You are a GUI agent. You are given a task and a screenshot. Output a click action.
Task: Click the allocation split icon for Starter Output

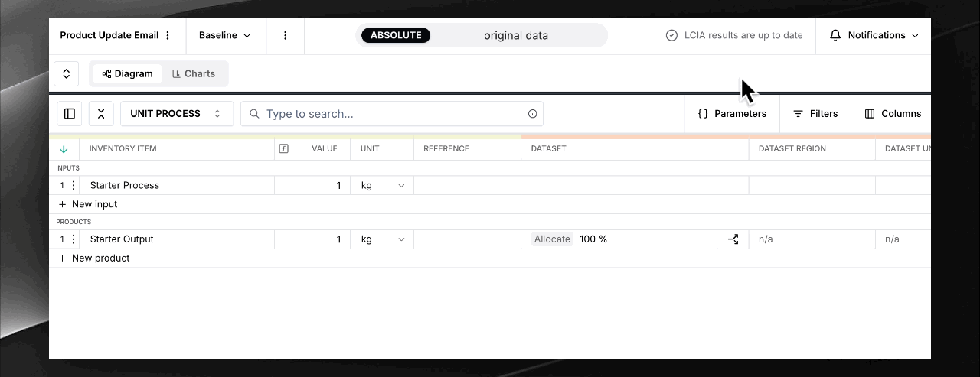click(733, 239)
